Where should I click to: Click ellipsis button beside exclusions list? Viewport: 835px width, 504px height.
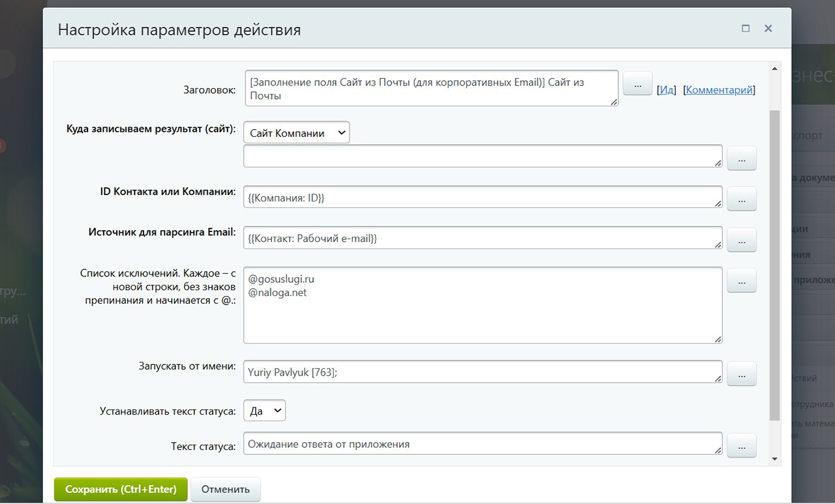(741, 280)
